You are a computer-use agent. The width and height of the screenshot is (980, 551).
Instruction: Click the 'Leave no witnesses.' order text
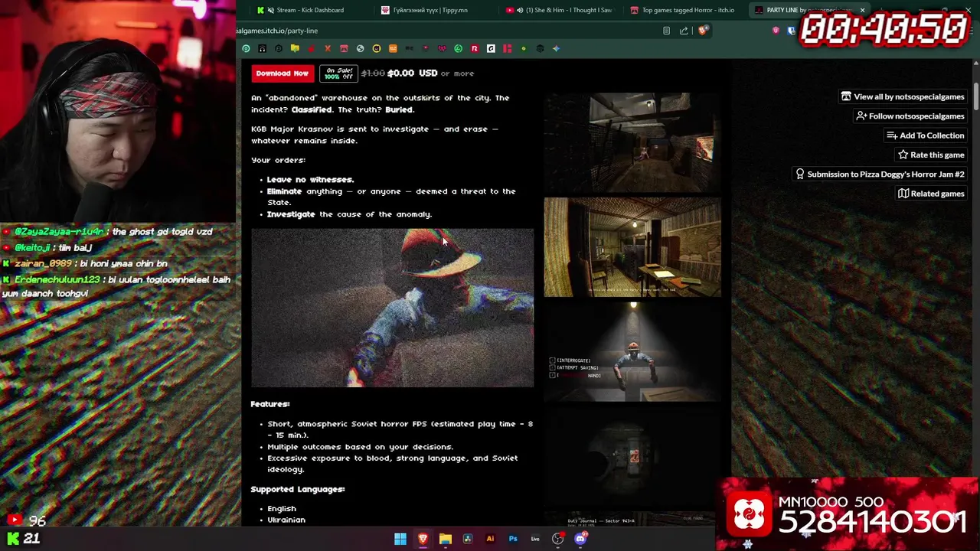coord(310,180)
